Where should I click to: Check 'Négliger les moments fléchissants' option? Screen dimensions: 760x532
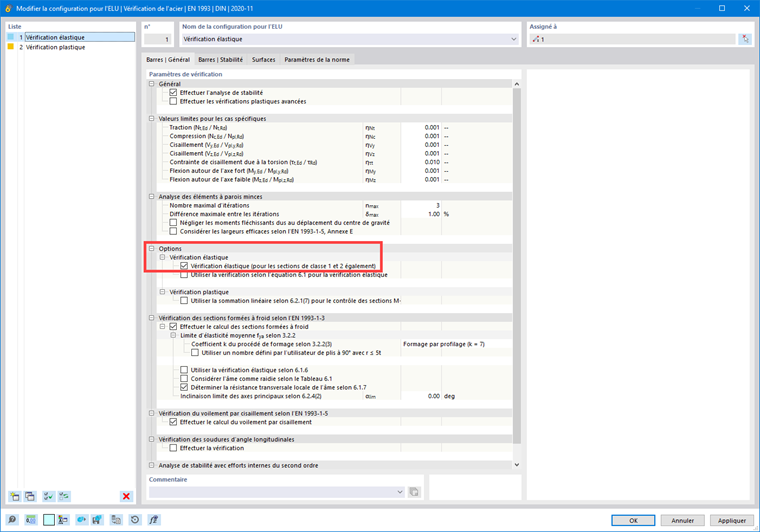[x=173, y=223]
